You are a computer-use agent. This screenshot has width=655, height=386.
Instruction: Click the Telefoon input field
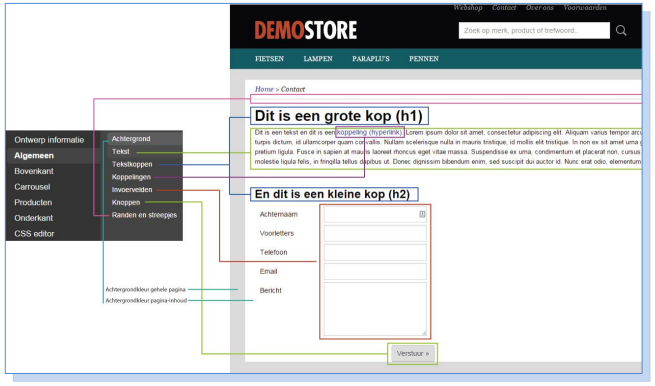375,252
